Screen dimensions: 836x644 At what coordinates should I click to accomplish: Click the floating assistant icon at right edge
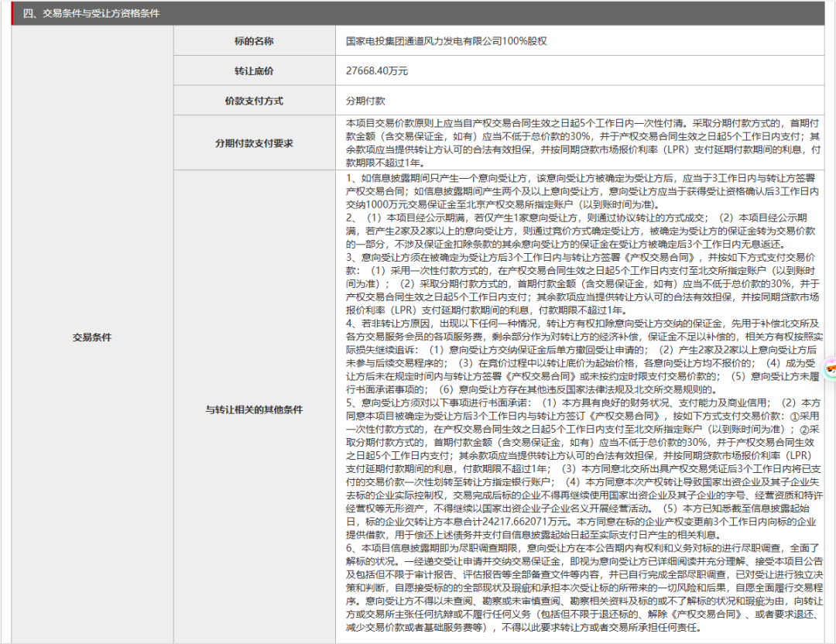(x=830, y=368)
